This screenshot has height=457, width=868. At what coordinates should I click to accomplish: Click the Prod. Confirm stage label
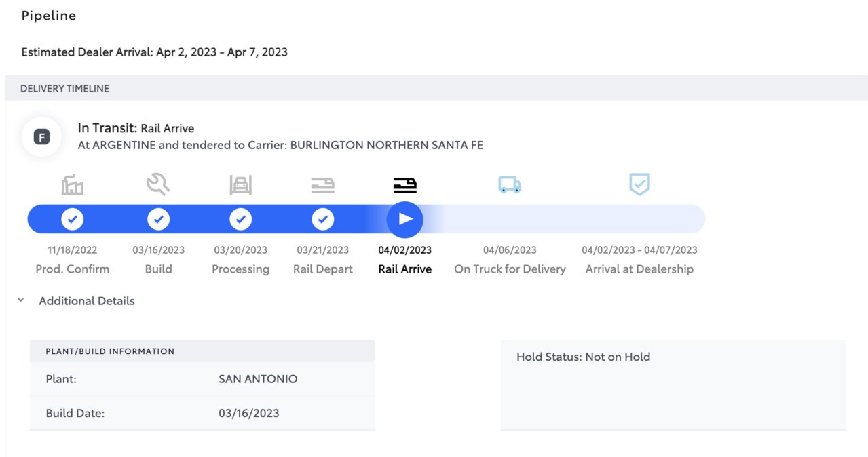[73, 269]
